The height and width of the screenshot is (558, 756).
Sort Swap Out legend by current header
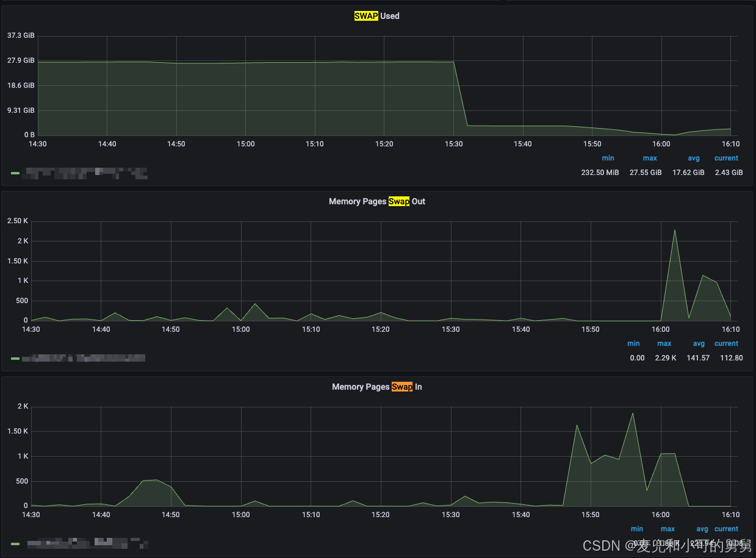tap(726, 343)
